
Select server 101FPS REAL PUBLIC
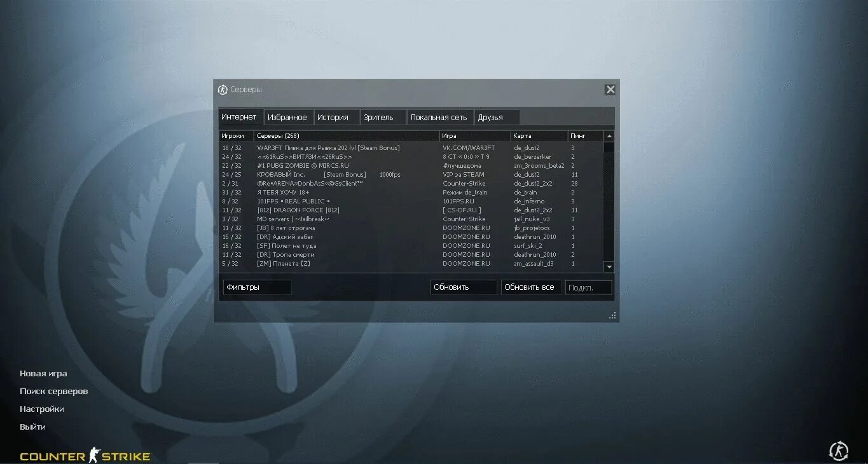click(x=411, y=201)
